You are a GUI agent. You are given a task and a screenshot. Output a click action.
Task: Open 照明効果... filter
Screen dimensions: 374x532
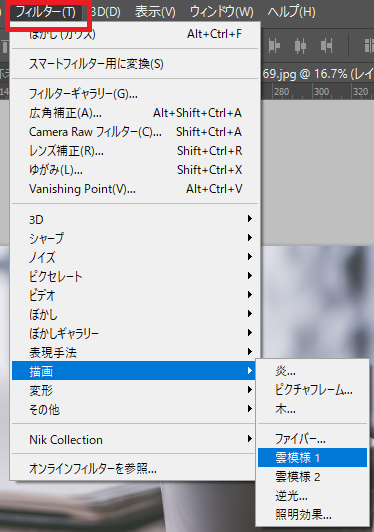(x=312, y=515)
